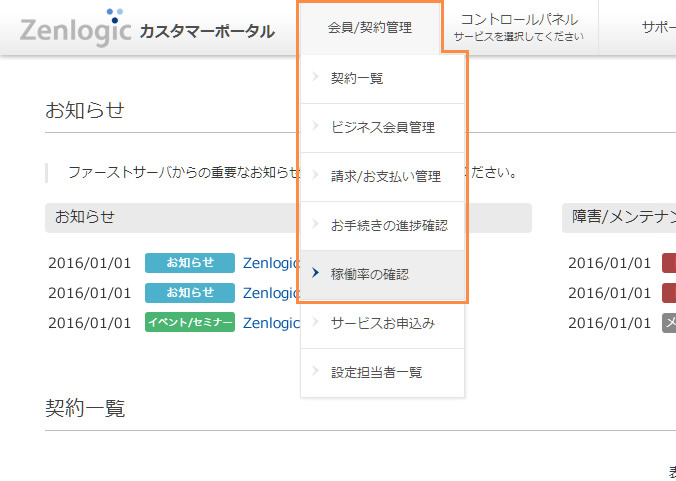Click the arrow beside 稼働率の確認

click(315, 274)
